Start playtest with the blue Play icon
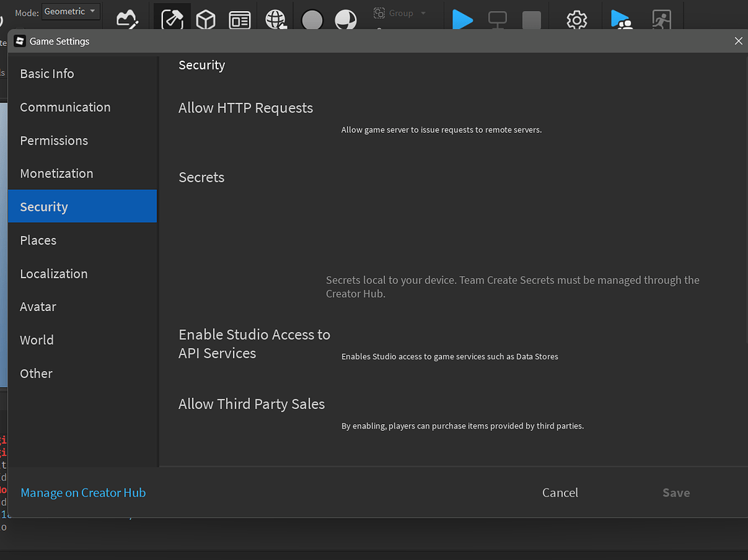 point(462,20)
